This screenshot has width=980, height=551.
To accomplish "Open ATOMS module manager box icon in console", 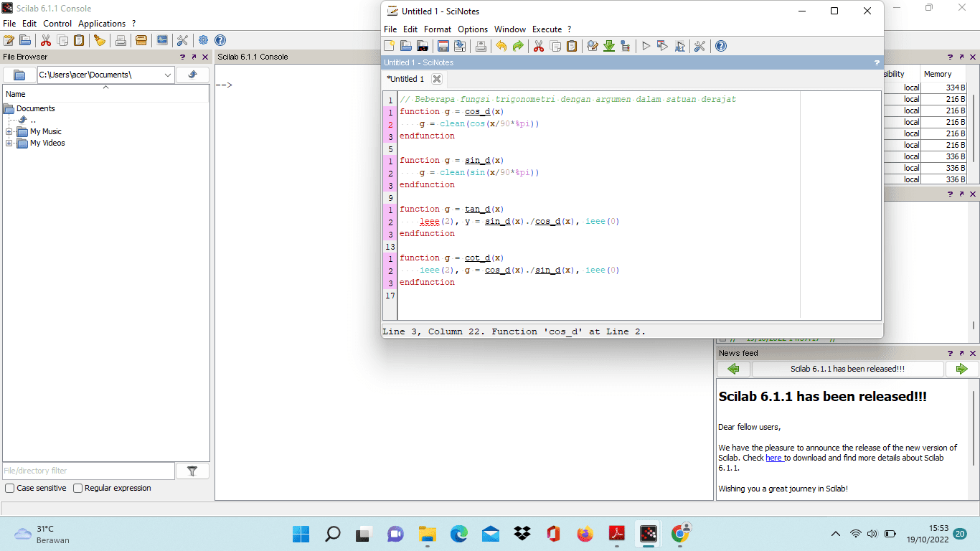I will pos(141,40).
